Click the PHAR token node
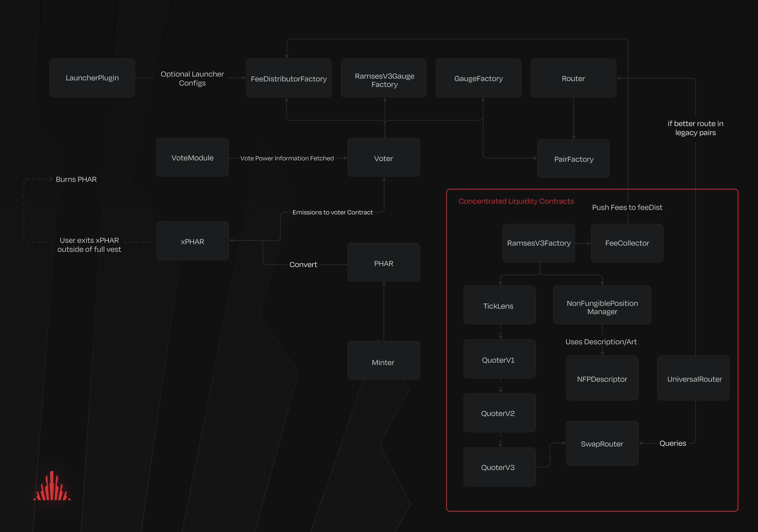 coord(384,263)
